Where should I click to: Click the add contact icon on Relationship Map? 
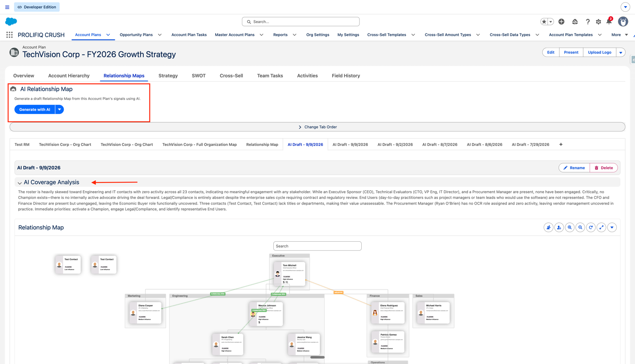[548, 227]
